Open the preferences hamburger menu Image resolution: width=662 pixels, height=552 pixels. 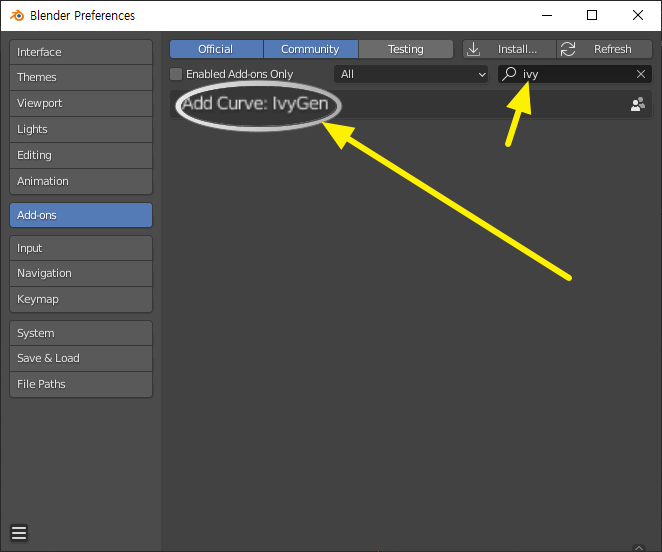click(x=19, y=533)
